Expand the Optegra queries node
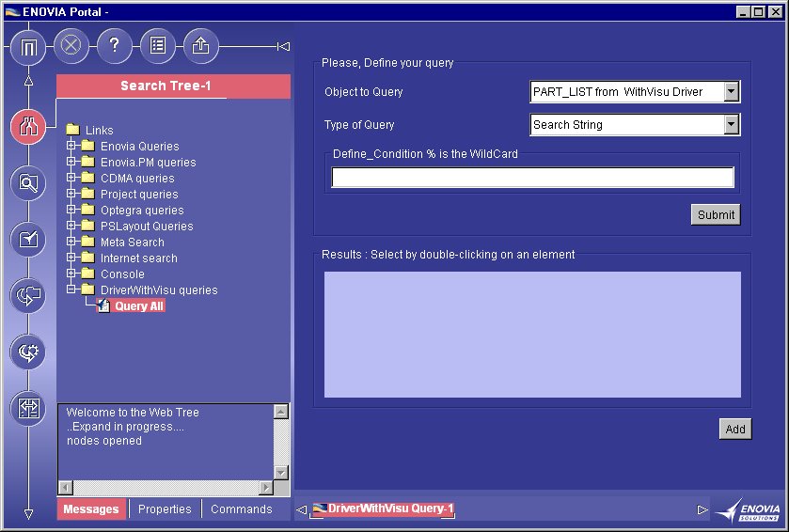This screenshot has height=532, width=789. (x=71, y=210)
